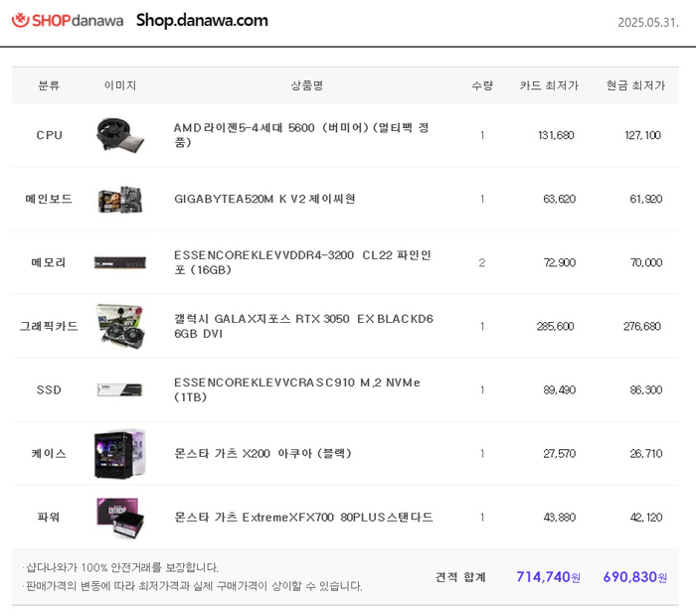Screen dimensions: 696x616
Task: Click power supply cash price 42,120
Action: tap(646, 518)
